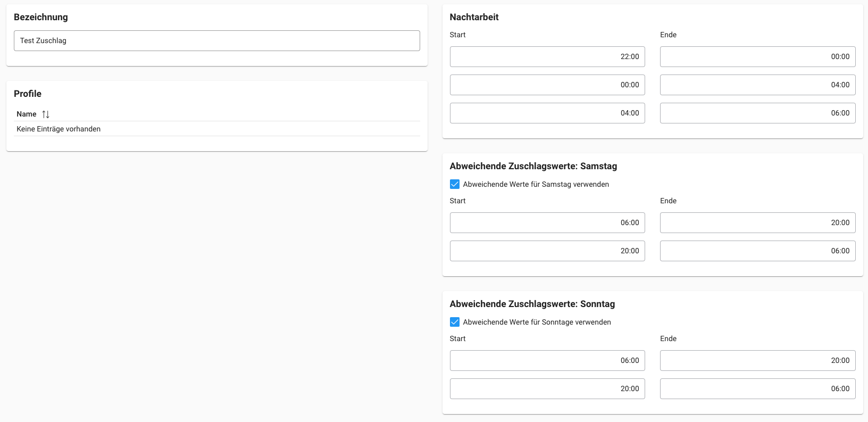The height and width of the screenshot is (422, 868).
Task: Edit Nachtarbeit Ende field showing 06:00
Action: click(757, 113)
